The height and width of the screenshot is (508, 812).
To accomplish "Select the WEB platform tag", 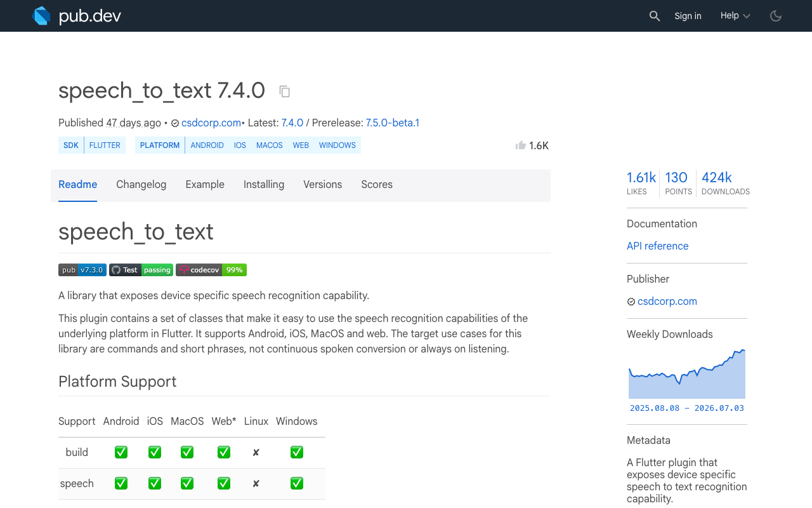I will coord(301,145).
